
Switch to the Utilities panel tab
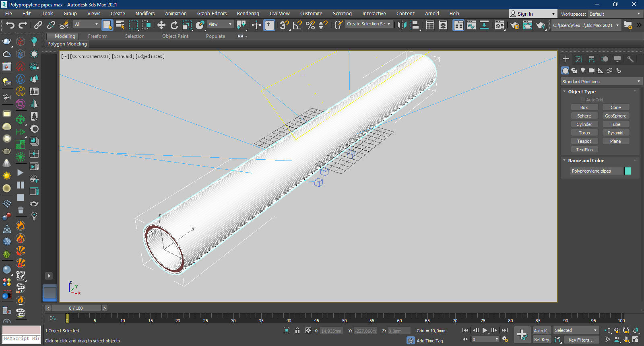click(630, 59)
